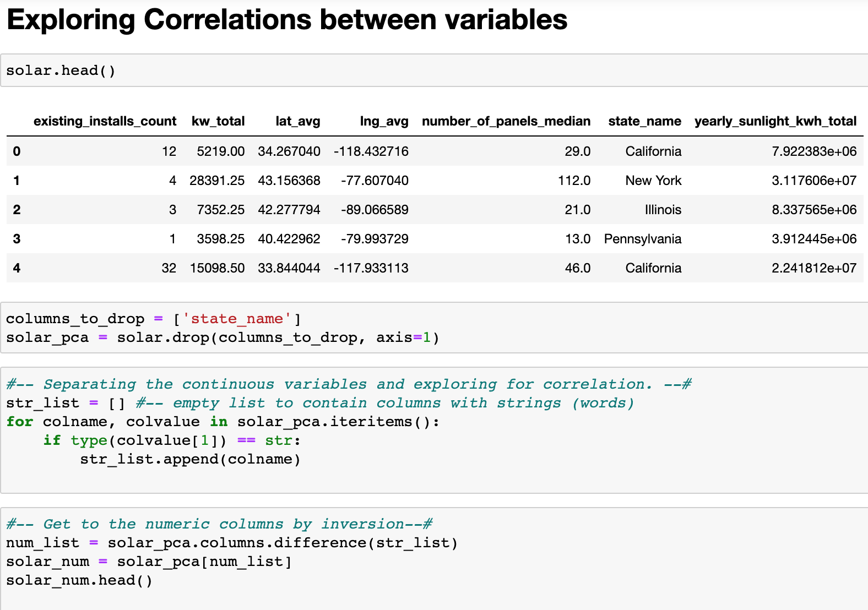
Task: Click the yearly_sunlight_kwh_total column header
Action: (775, 121)
